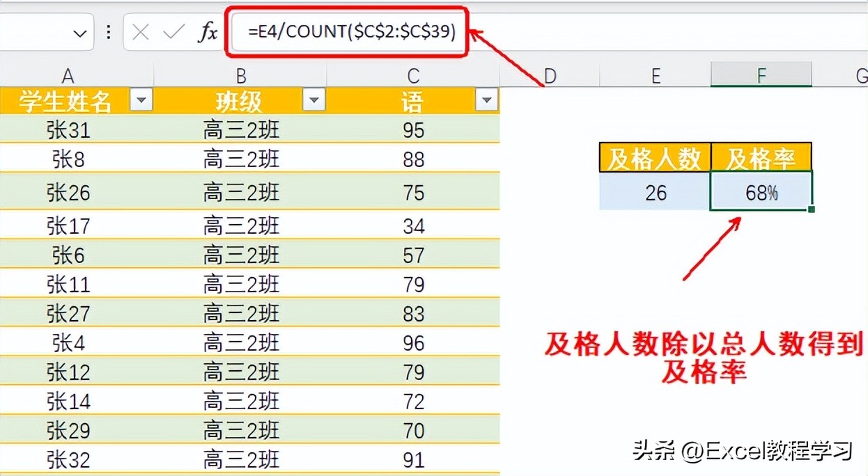Image resolution: width=868 pixels, height=476 pixels.
Task: Select the score cell 96
Action: (414, 342)
